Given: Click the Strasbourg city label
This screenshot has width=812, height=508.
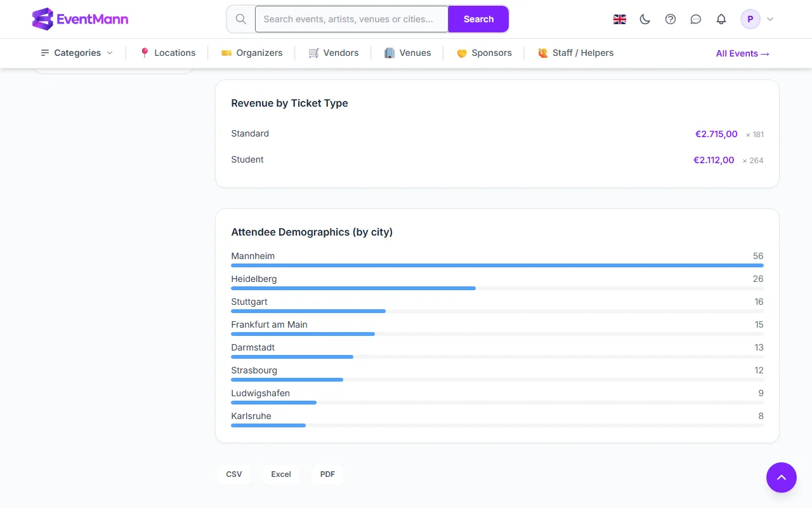Looking at the screenshot, I should [x=254, y=370].
